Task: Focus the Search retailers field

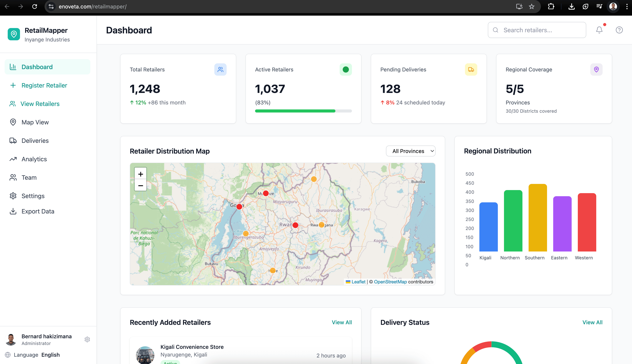Action: pos(537,30)
